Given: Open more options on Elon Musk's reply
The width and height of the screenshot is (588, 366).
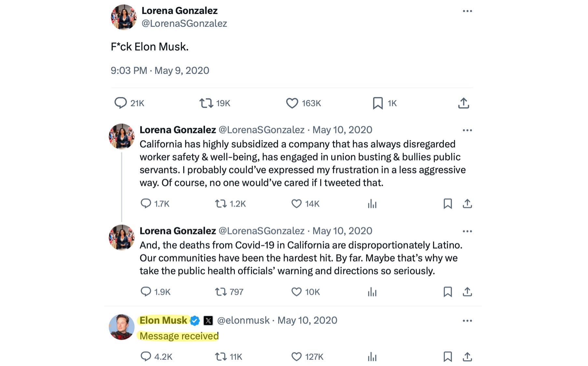Looking at the screenshot, I should tap(467, 321).
